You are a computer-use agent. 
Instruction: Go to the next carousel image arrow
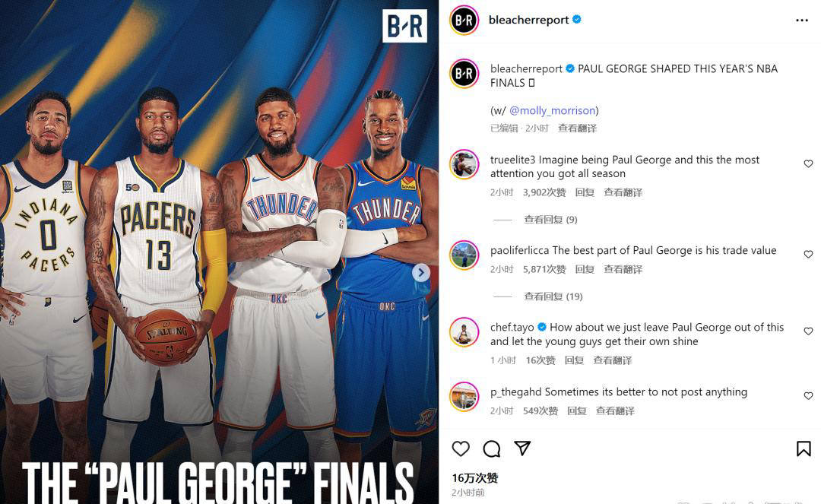pos(421,273)
